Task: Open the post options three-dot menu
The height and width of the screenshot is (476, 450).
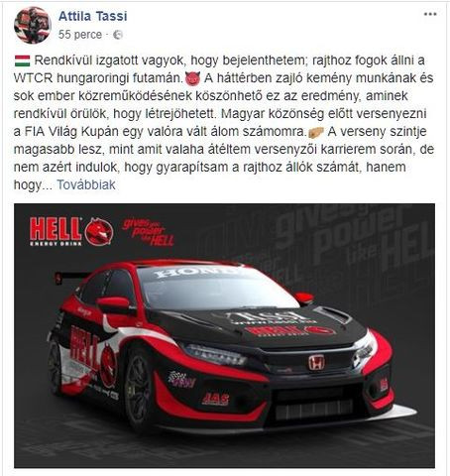Action: [x=430, y=14]
